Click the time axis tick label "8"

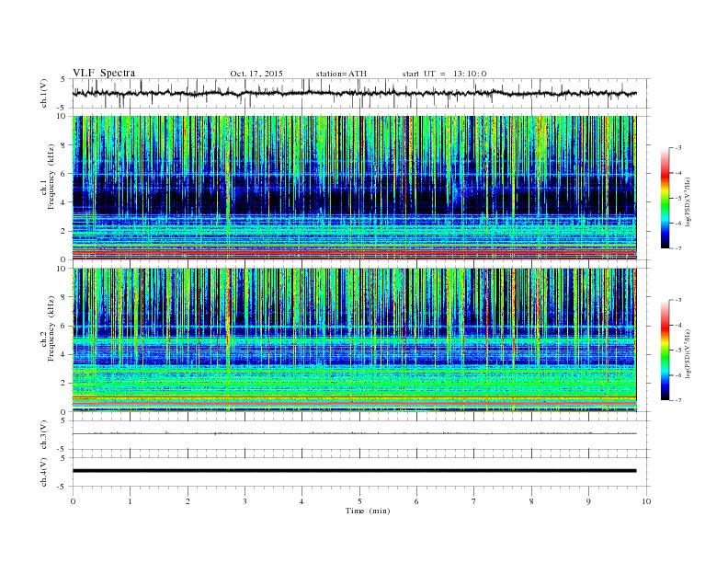(x=531, y=501)
